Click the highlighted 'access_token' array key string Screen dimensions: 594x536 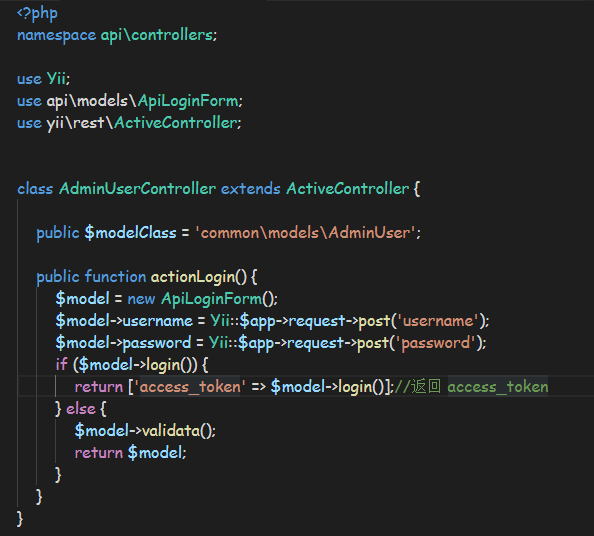point(190,387)
